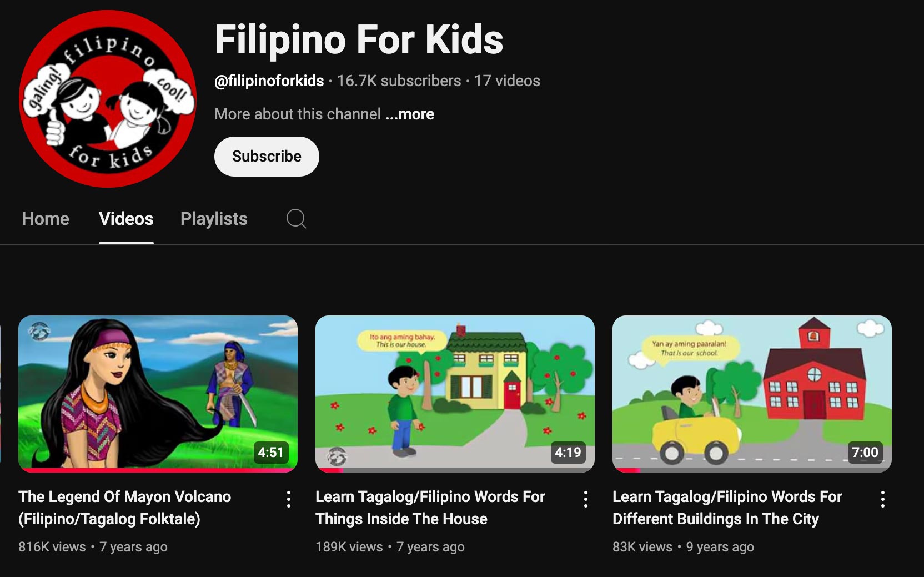Search the channel with the magnifier icon
This screenshot has width=924, height=577.
[296, 219]
